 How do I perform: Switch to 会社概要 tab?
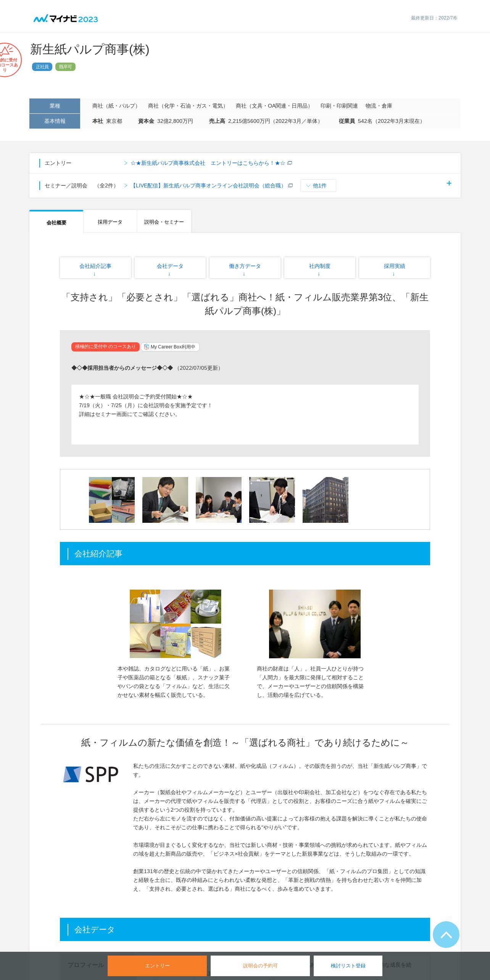56,222
